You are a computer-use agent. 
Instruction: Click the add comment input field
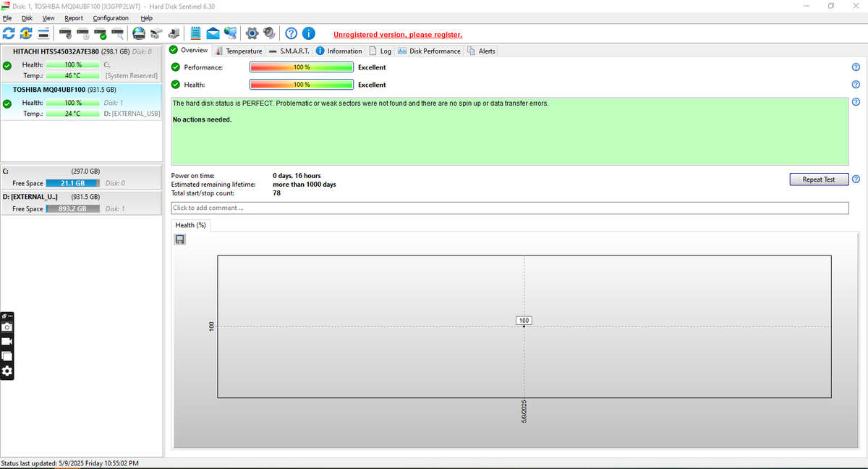coord(506,208)
